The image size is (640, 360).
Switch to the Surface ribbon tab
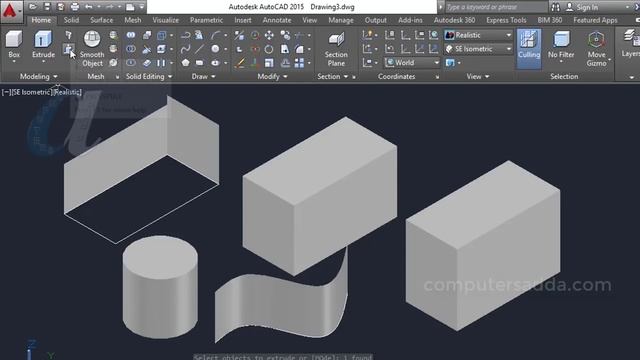coord(102,20)
